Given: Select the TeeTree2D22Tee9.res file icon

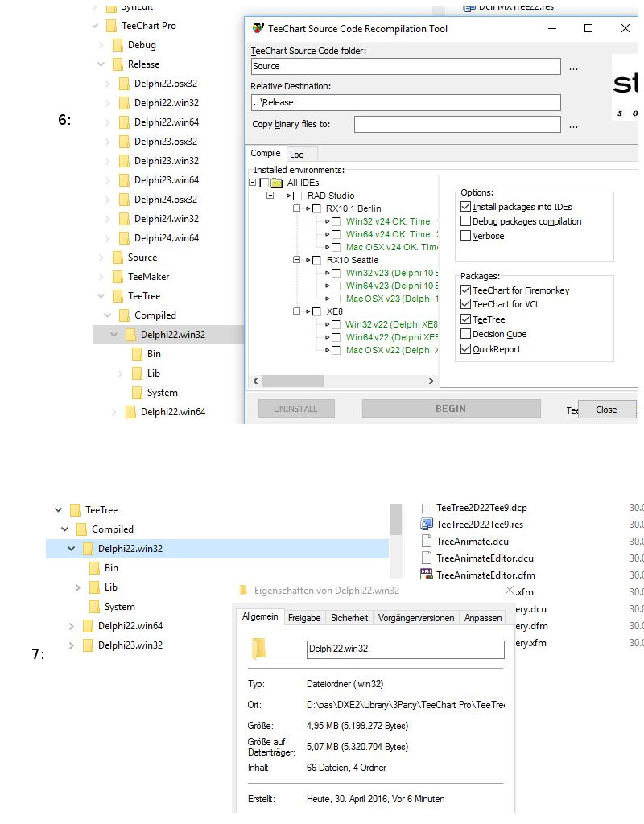Looking at the screenshot, I should [x=427, y=525].
